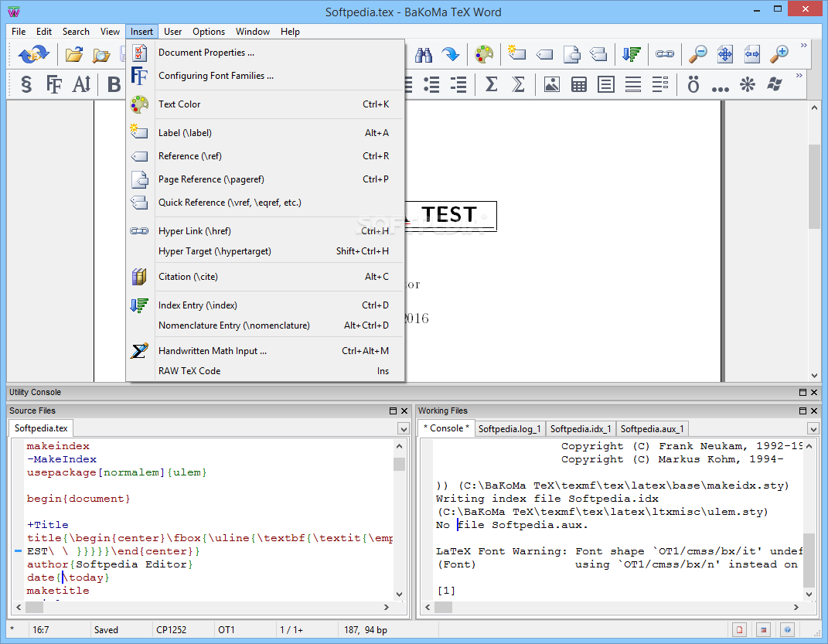Click the hyperlink chain toolbar icon
828x644 pixels.
click(x=665, y=54)
